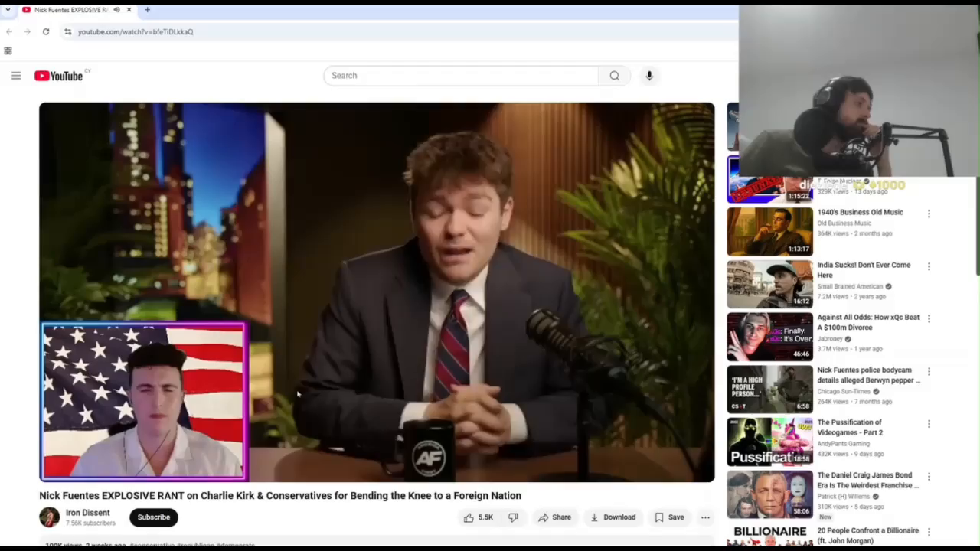Open 'The Pussification of Videogames - Part 2' title
The height and width of the screenshot is (551, 980).
pos(850,427)
